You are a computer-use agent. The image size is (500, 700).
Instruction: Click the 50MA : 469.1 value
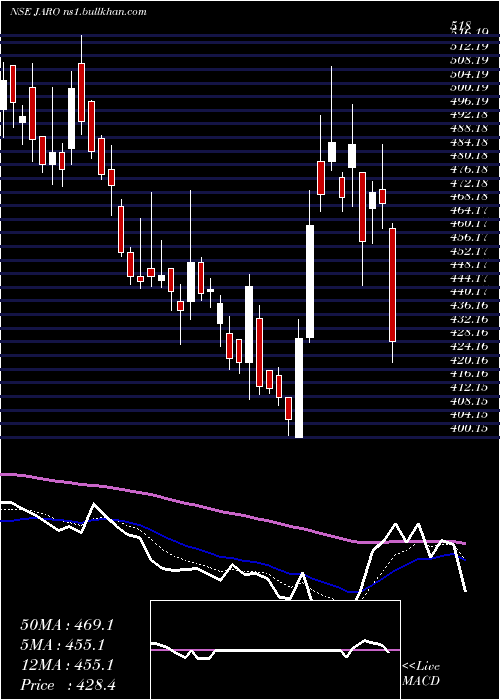(x=67, y=625)
